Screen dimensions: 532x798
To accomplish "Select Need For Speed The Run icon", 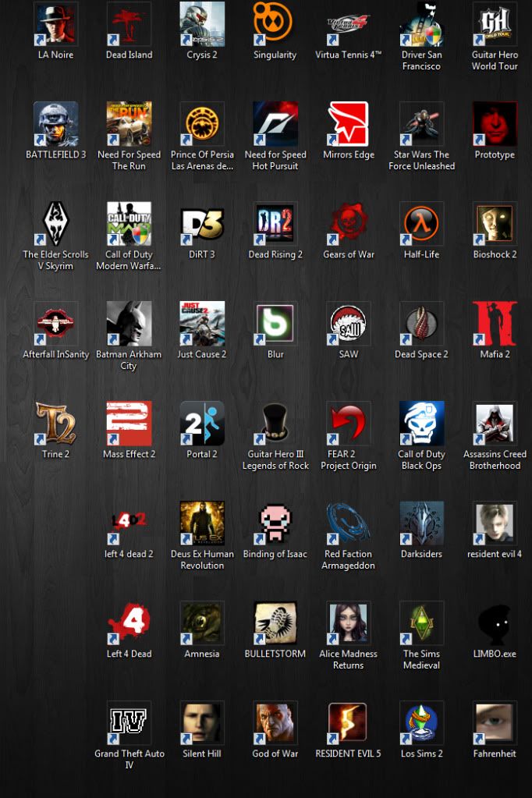I will [x=129, y=124].
